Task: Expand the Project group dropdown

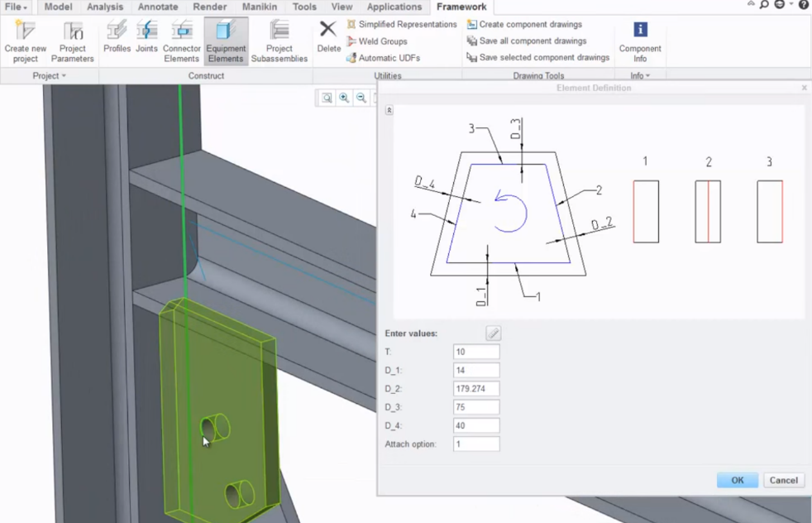Action: [x=50, y=76]
